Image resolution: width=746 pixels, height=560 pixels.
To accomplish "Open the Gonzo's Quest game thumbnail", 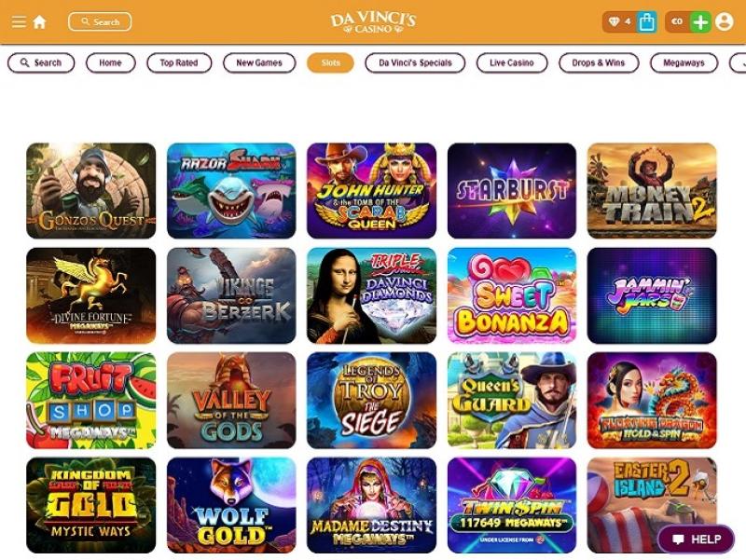I will [x=90, y=191].
